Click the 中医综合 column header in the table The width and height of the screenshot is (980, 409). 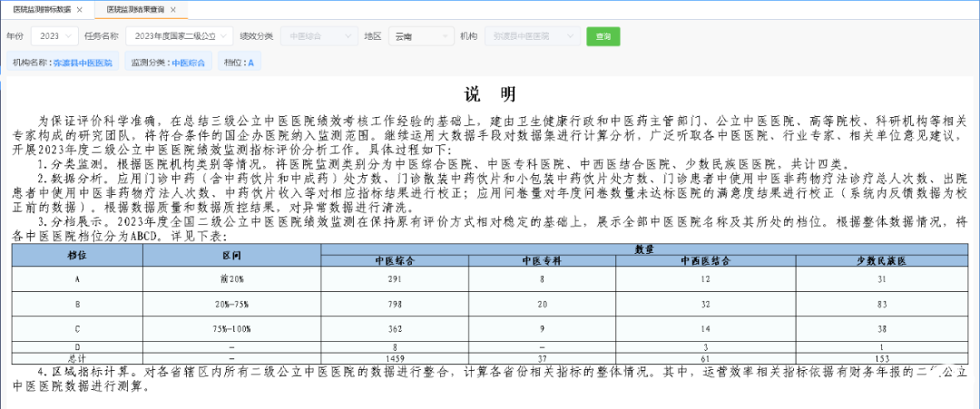[393, 261]
